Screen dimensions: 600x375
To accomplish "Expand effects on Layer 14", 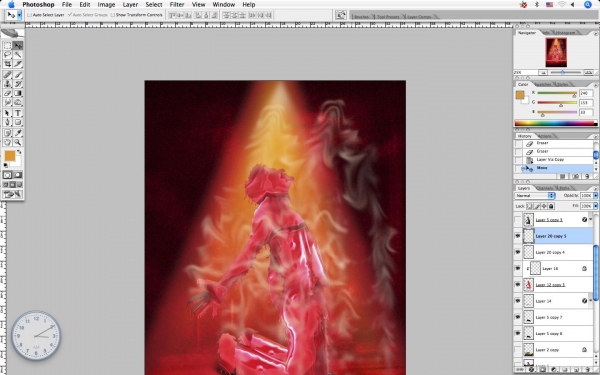I will [x=590, y=301].
